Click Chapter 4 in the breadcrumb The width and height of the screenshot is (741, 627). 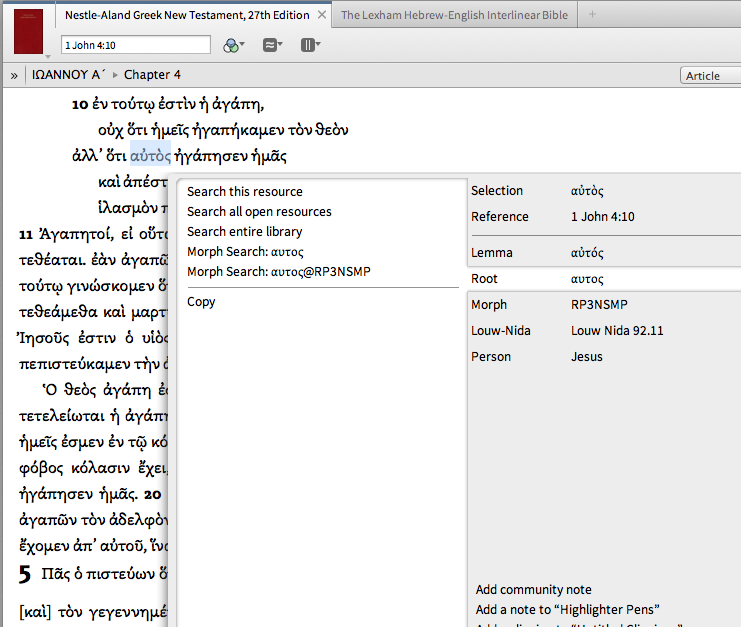click(152, 75)
